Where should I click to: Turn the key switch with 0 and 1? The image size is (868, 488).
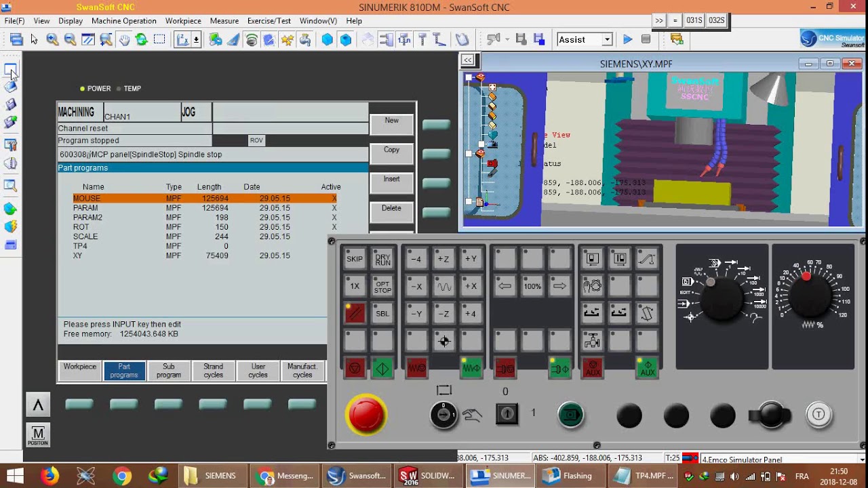point(507,414)
